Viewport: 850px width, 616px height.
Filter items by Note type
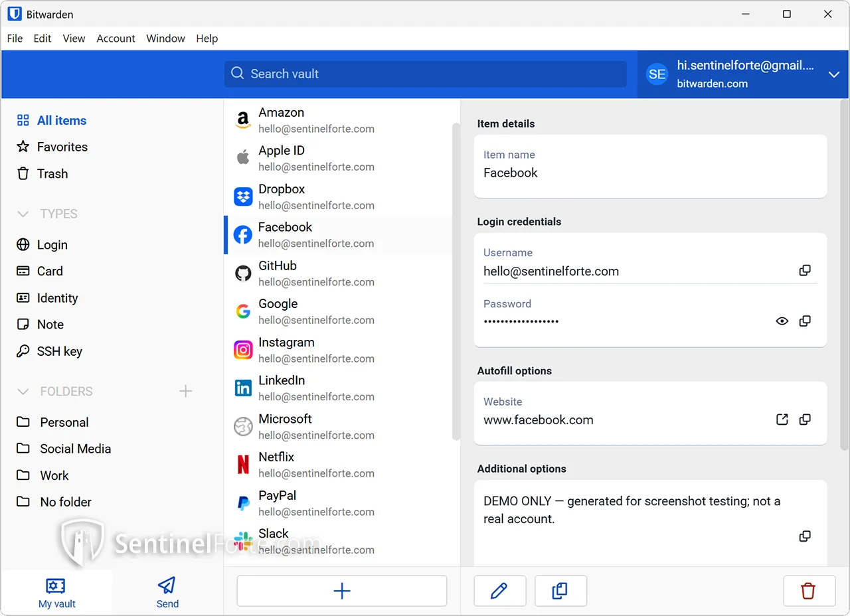click(x=40, y=325)
